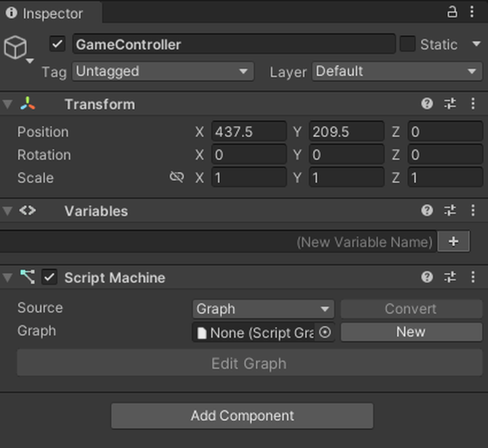The image size is (488, 448).
Task: Enable the Static checkbox
Action: [407, 44]
